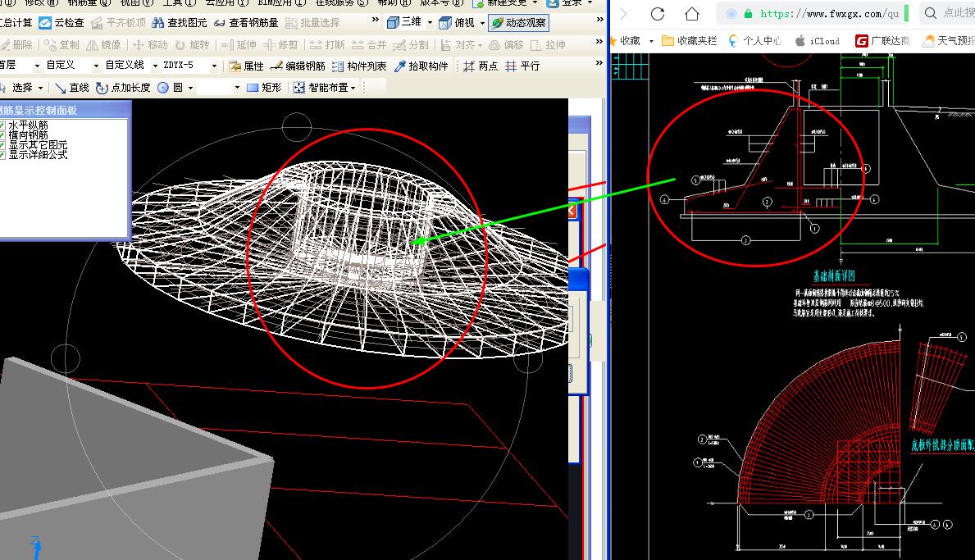The height and width of the screenshot is (560, 975).
Task: Select the 修剪 trim tool
Action: 280,45
